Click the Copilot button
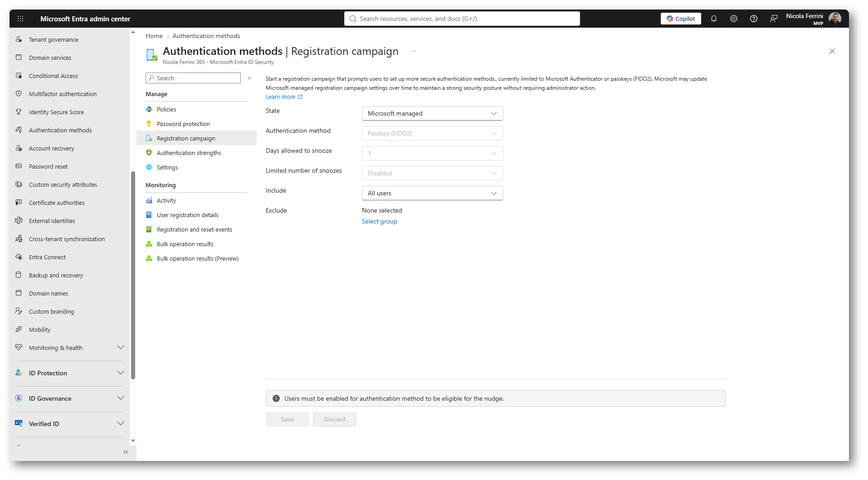868x480 pixels. pyautogui.click(x=681, y=19)
